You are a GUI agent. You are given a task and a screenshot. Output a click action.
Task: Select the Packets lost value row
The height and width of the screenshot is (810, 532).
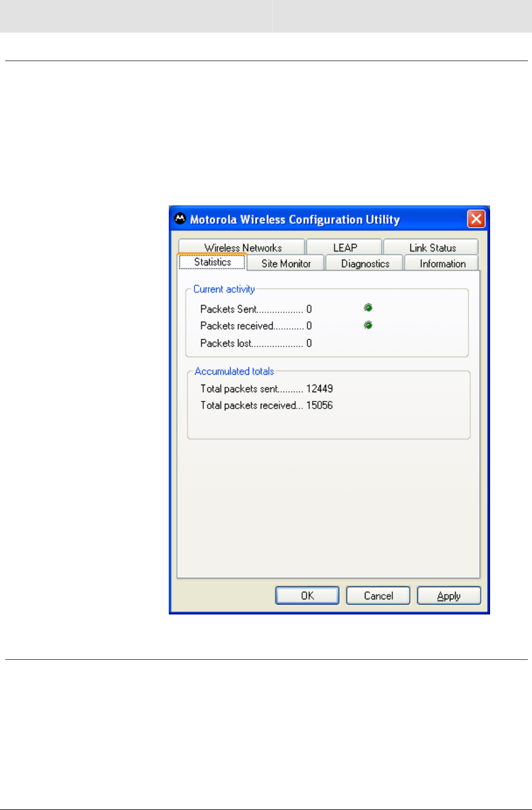[x=256, y=343]
